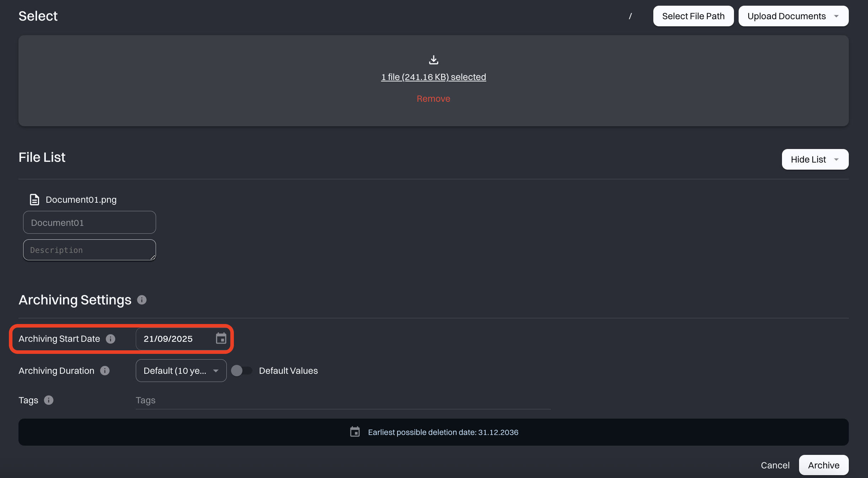
Task: Click info icon beside Archiving Settings heading
Action: (142, 300)
